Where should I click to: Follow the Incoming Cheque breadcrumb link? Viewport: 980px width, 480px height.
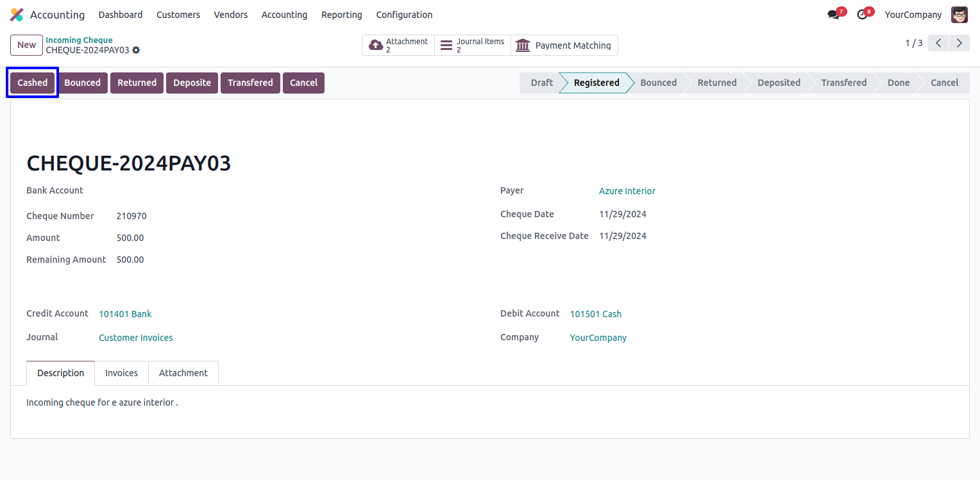[79, 40]
